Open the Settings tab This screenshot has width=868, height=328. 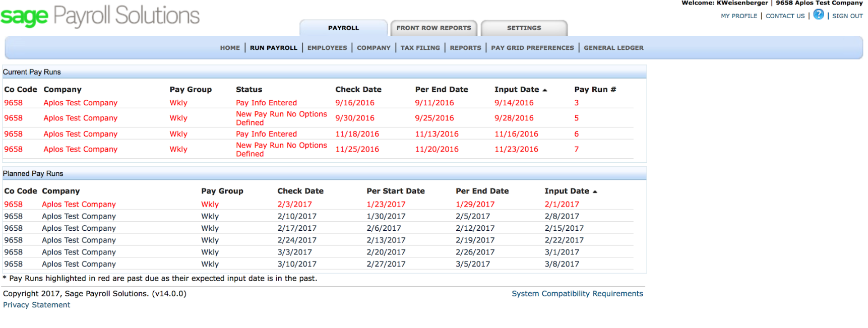point(524,28)
